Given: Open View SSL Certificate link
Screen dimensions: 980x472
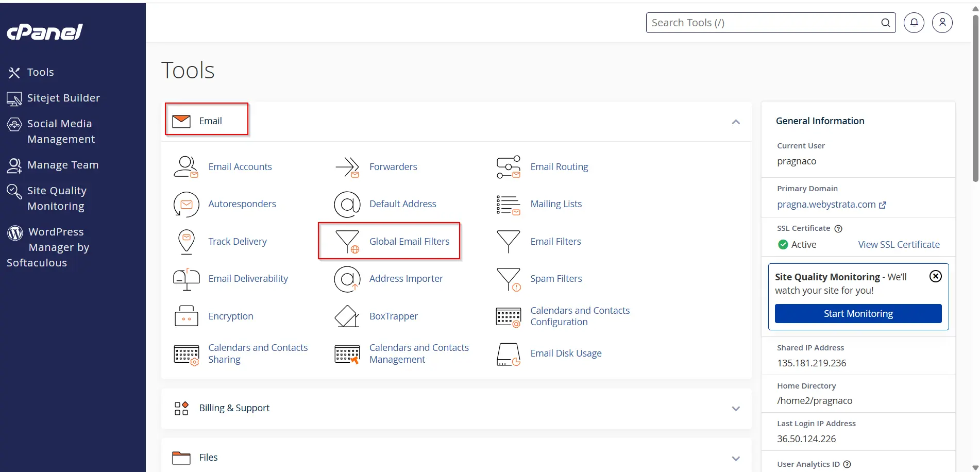Looking at the screenshot, I should [899, 245].
